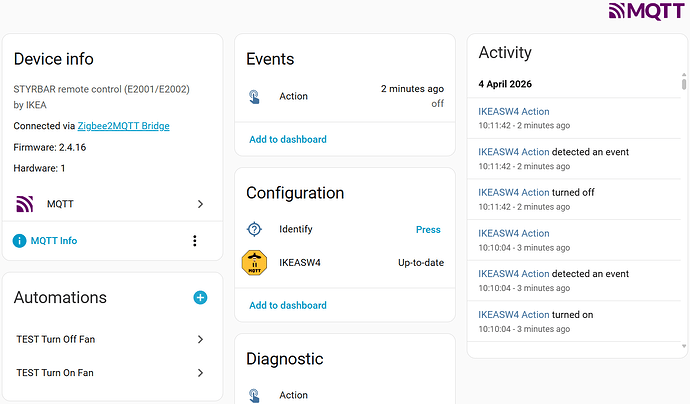Click the IKEASW4 Up-to-date row
The width and height of the screenshot is (690, 404).
[345, 263]
